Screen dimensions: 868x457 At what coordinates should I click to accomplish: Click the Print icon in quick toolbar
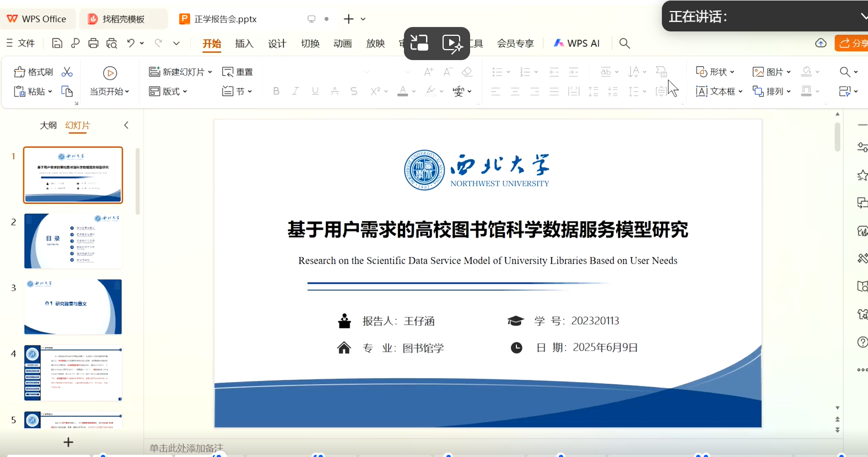[x=93, y=43]
